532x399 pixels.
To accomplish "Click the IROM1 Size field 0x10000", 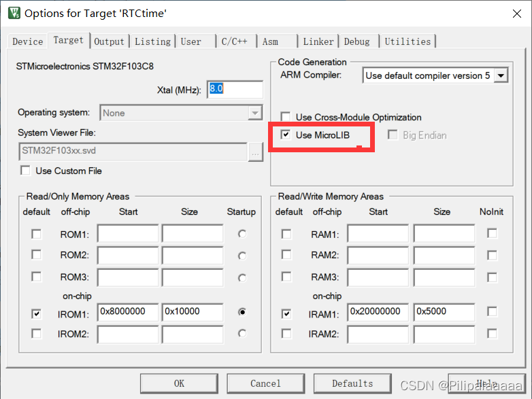I will point(193,312).
